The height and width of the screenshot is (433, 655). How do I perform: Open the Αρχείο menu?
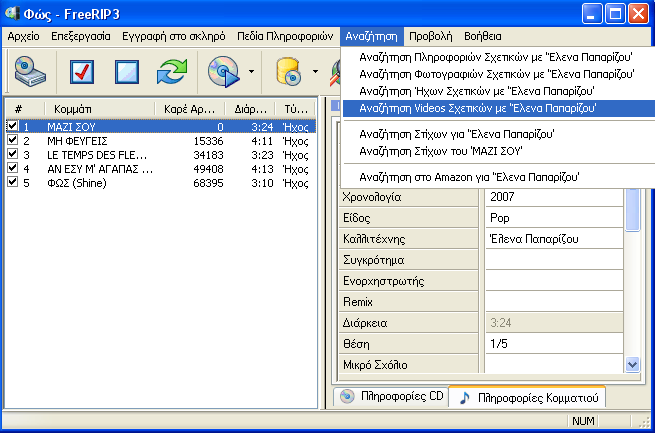(23, 36)
